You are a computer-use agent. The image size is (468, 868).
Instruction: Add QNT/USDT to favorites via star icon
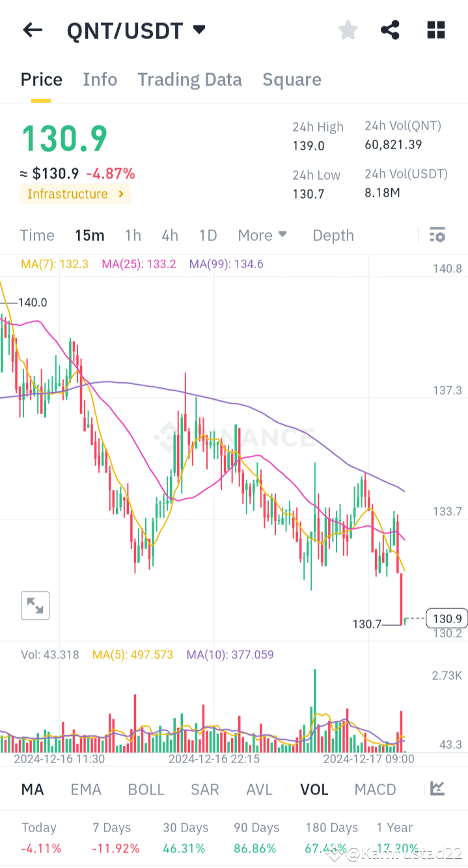348,30
